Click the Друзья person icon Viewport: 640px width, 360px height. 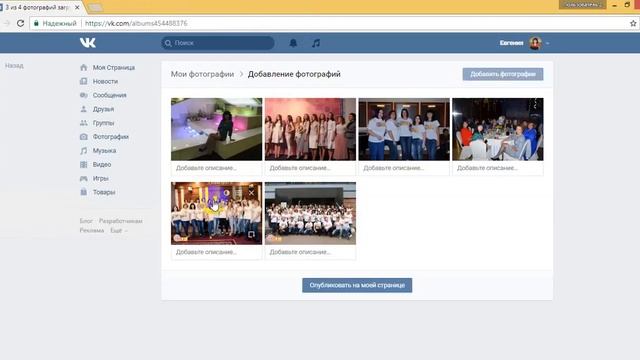[84, 109]
